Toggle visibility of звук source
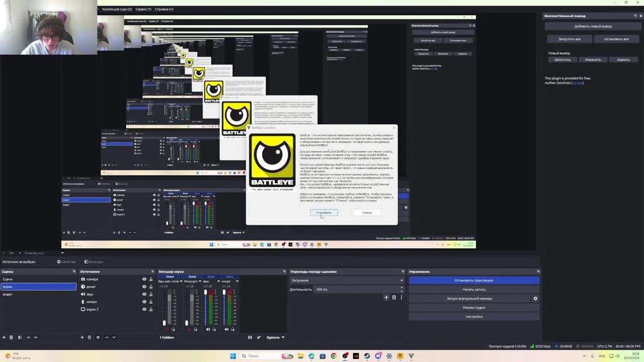Screen dimensions: 644x362 tap(144, 294)
